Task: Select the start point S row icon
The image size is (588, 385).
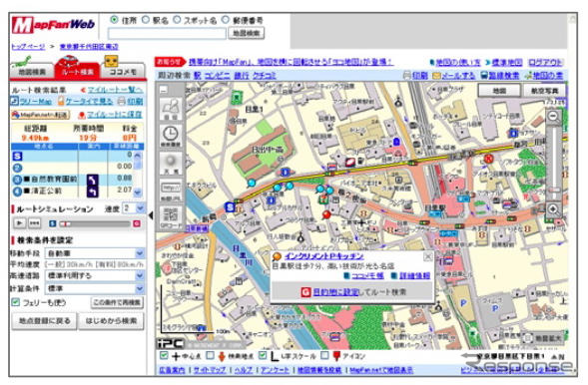Action: pyautogui.click(x=17, y=156)
